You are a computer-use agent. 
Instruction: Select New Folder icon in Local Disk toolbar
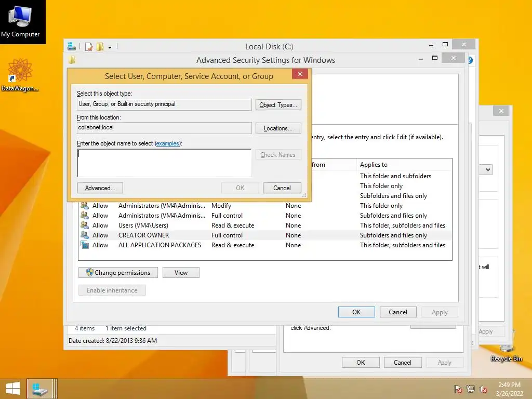coord(100,46)
